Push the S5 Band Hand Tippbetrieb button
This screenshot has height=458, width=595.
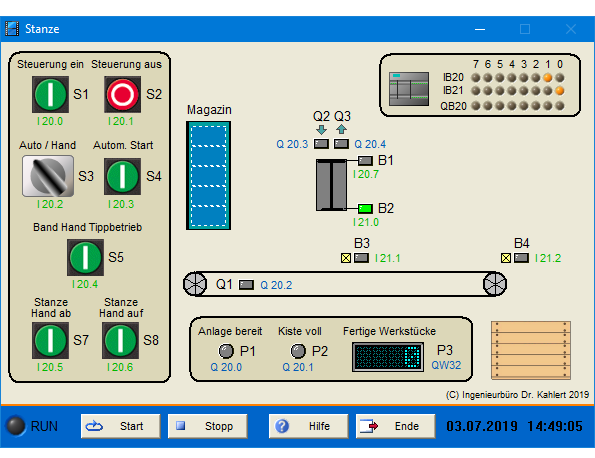coord(85,257)
